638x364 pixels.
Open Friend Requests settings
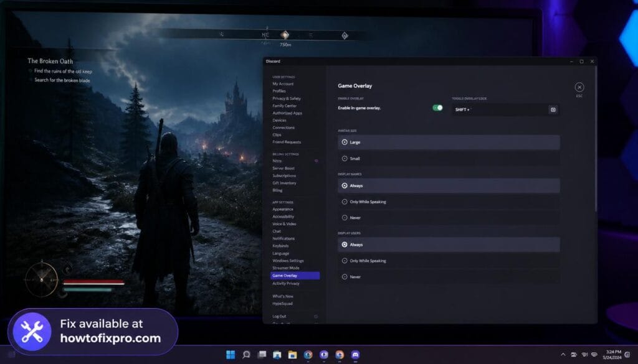click(287, 142)
